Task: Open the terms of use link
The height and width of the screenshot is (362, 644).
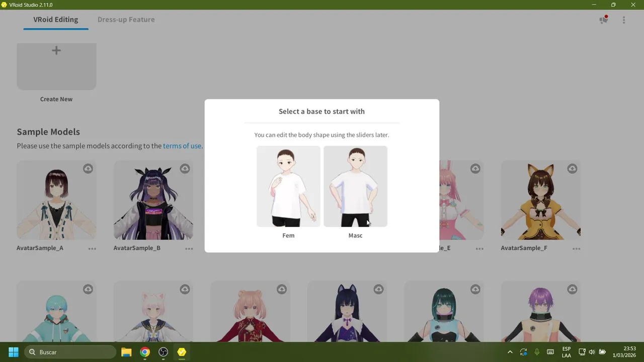Action: (x=182, y=146)
